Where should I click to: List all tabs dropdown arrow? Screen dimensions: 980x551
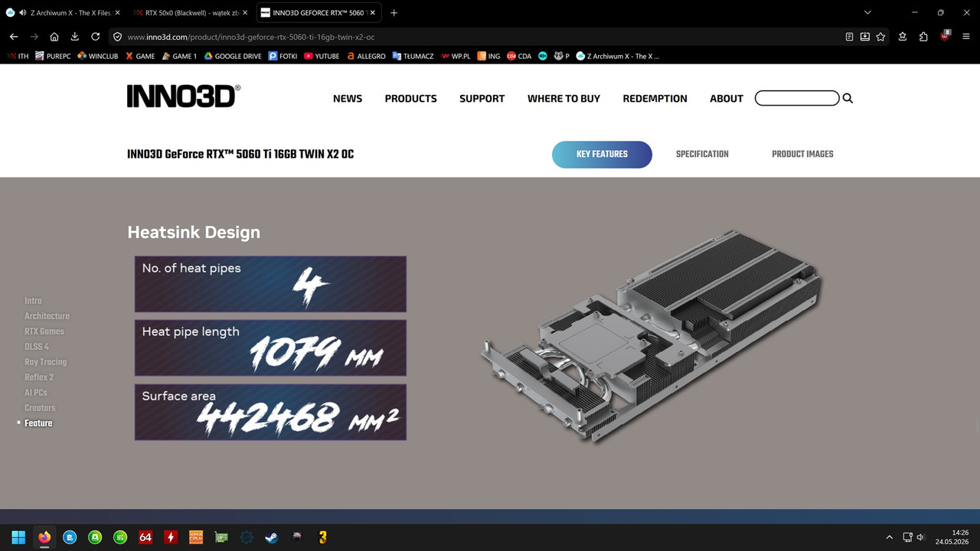pyautogui.click(x=867, y=13)
